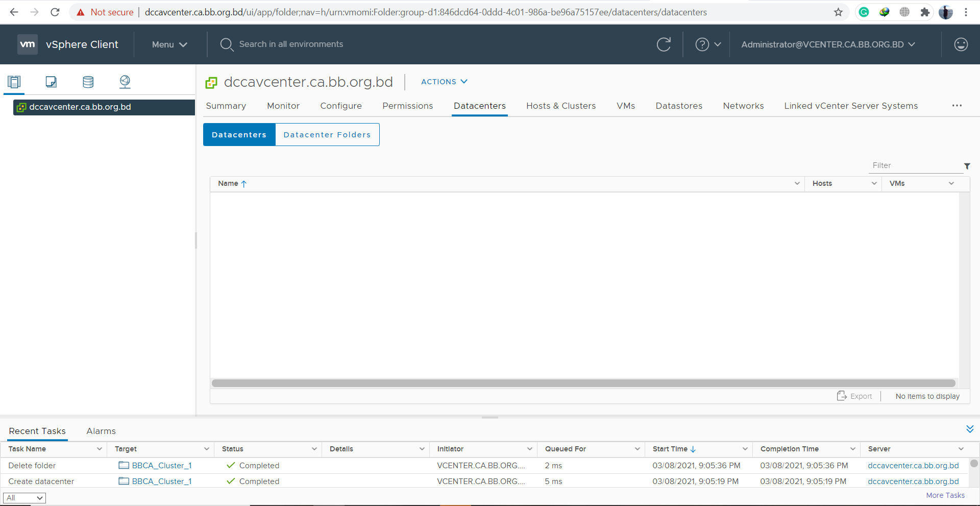The width and height of the screenshot is (980, 506).
Task: Open the Administrator user dropdown
Action: coord(828,44)
